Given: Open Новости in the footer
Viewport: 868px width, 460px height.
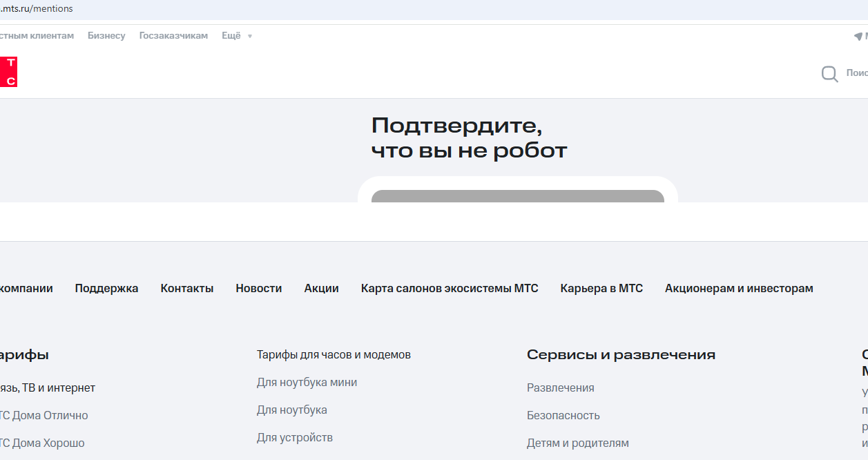Looking at the screenshot, I should click(258, 289).
